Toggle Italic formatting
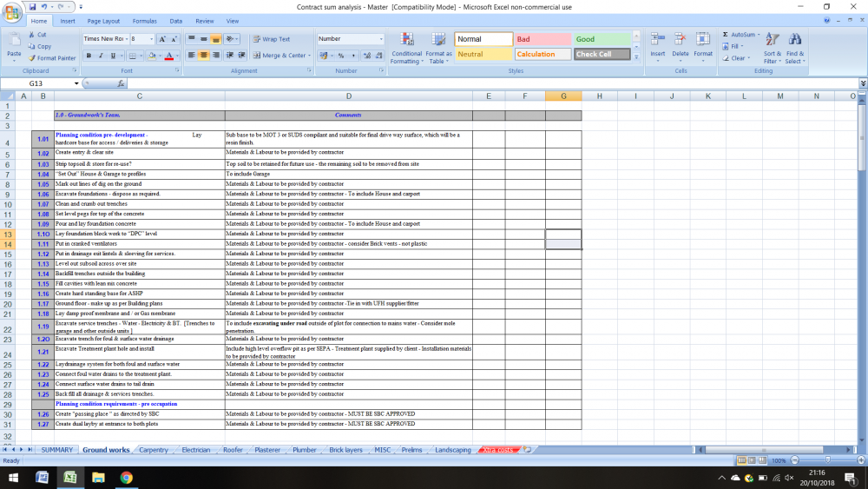 (x=101, y=56)
